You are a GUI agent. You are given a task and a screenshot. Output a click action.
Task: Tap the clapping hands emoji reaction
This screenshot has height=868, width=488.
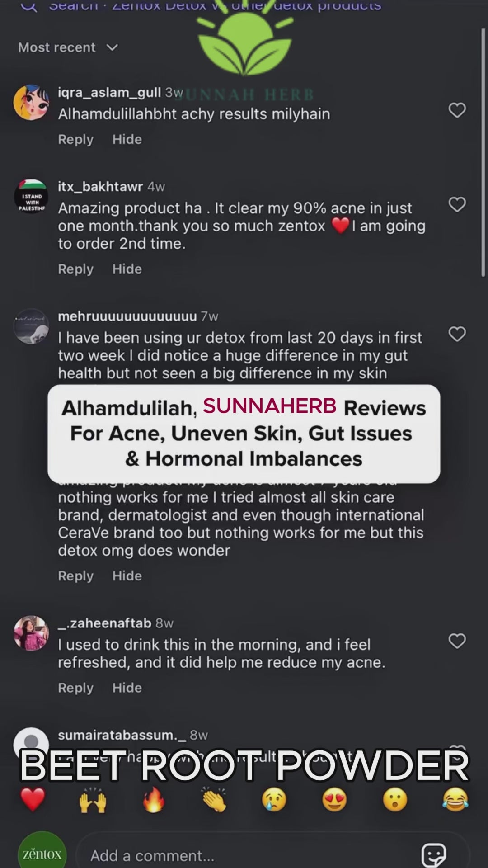[214, 799]
